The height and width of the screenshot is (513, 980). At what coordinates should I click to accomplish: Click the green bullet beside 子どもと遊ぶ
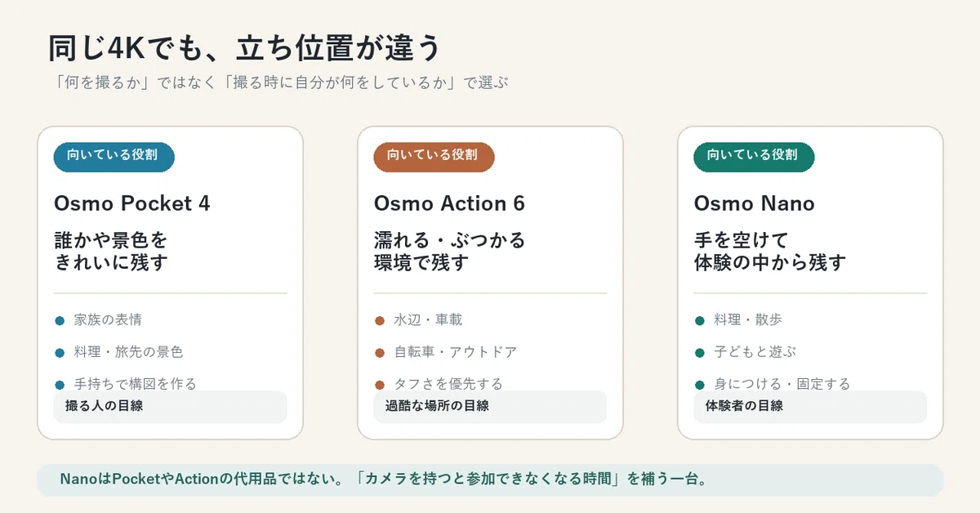700,353
